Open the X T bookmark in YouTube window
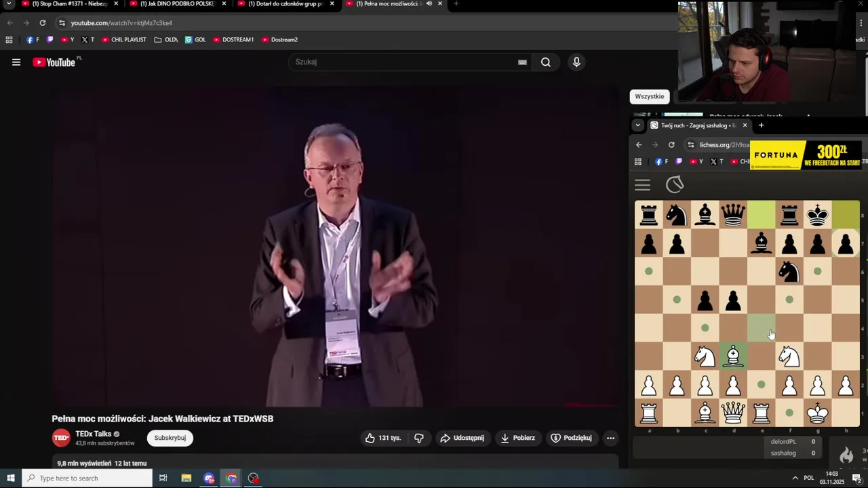The image size is (868, 488). click(88, 40)
